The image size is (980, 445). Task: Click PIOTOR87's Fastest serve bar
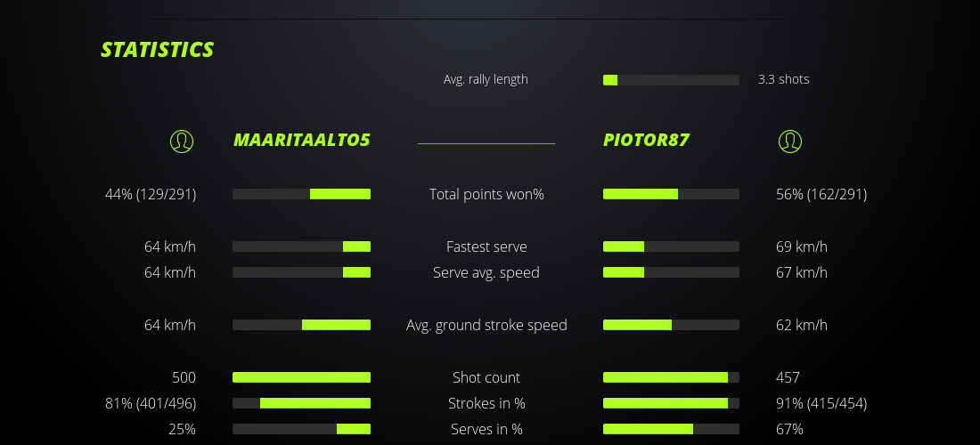tap(671, 247)
